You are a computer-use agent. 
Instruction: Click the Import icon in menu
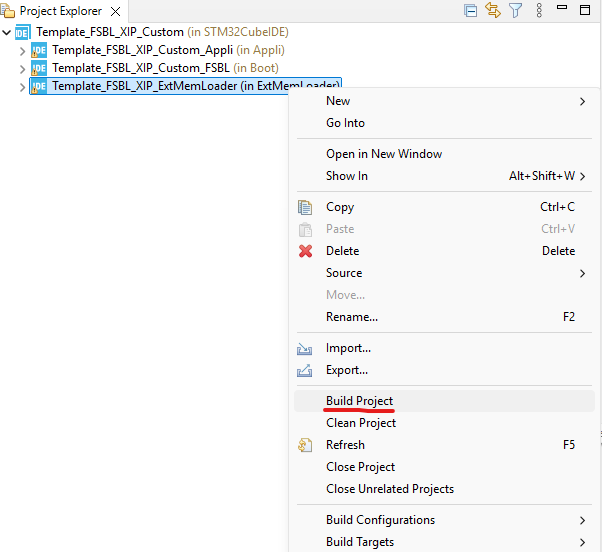pyautogui.click(x=304, y=349)
